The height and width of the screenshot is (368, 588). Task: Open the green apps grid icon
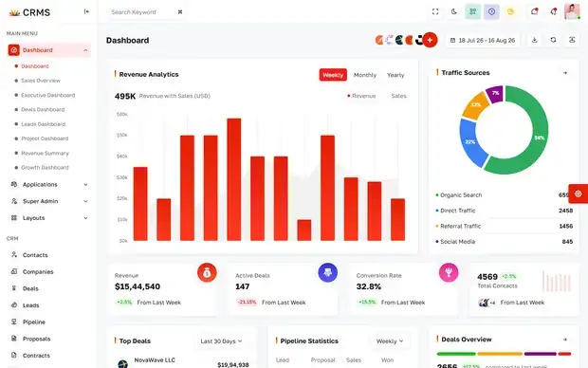point(473,11)
